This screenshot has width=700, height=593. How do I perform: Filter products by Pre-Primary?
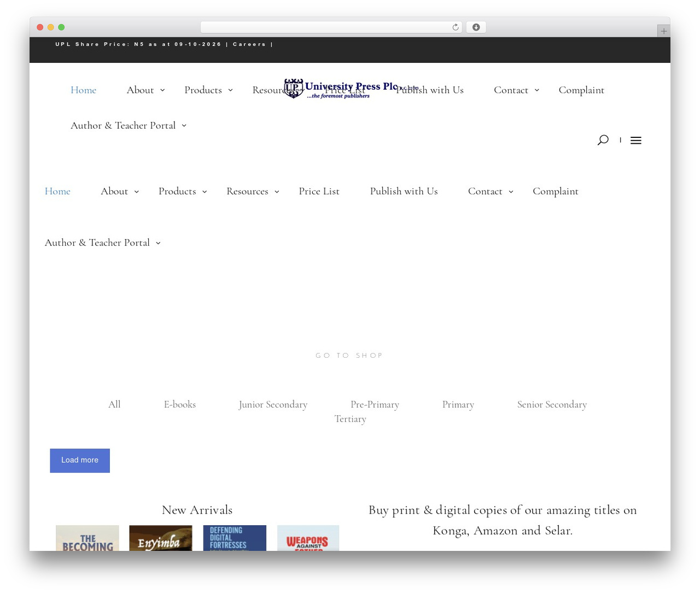click(x=375, y=405)
